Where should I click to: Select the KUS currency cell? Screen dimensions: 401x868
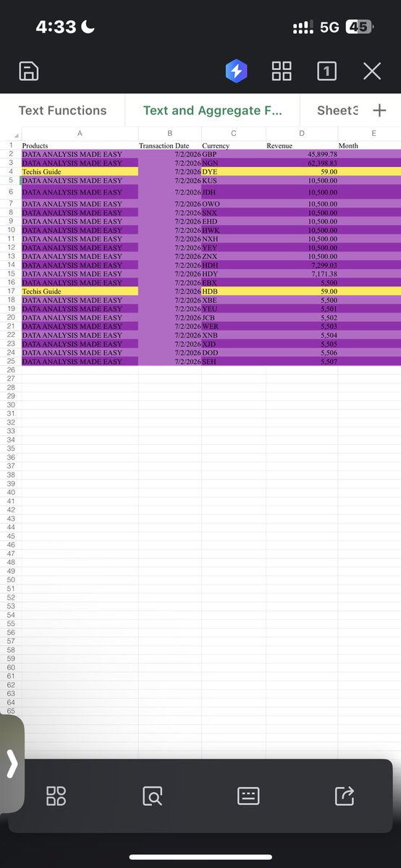coord(234,180)
